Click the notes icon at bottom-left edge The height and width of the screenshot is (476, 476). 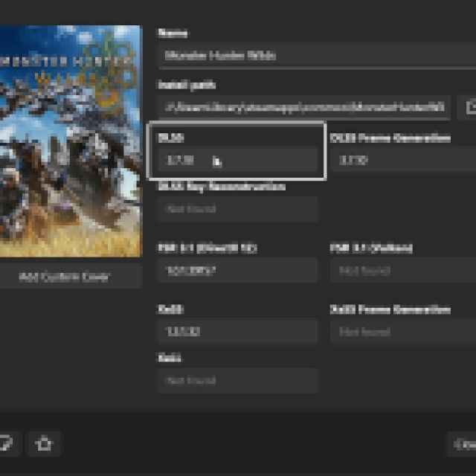[6, 443]
